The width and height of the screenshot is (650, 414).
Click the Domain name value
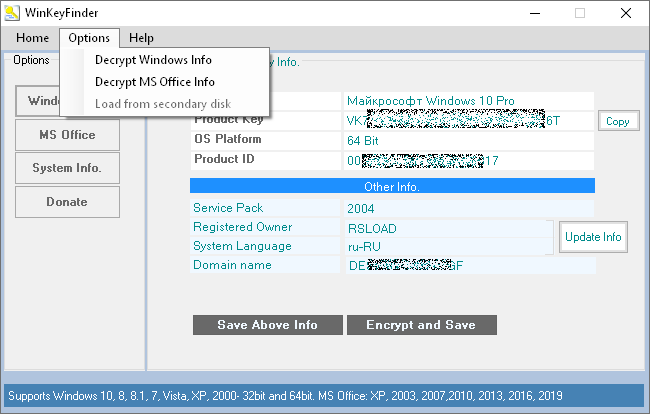(471, 265)
